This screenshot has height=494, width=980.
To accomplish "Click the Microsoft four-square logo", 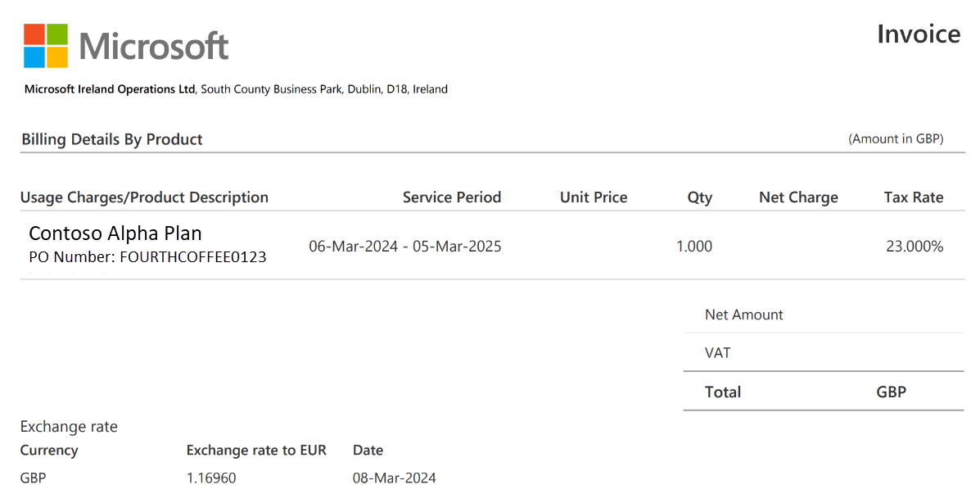I will click(x=46, y=46).
